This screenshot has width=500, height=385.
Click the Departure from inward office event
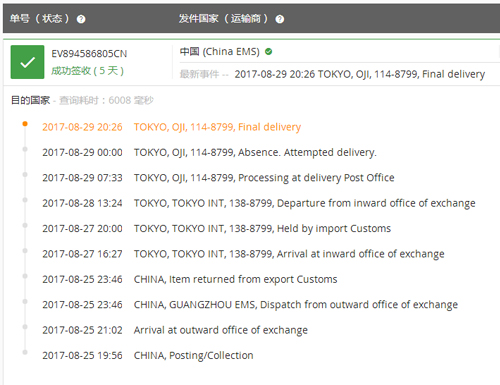tap(259, 203)
